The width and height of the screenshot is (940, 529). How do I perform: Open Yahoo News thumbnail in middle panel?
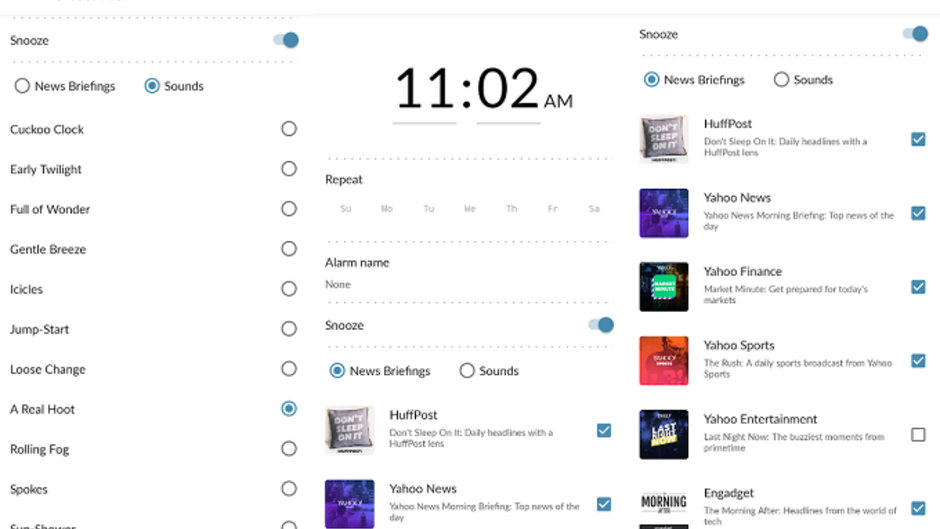350,504
